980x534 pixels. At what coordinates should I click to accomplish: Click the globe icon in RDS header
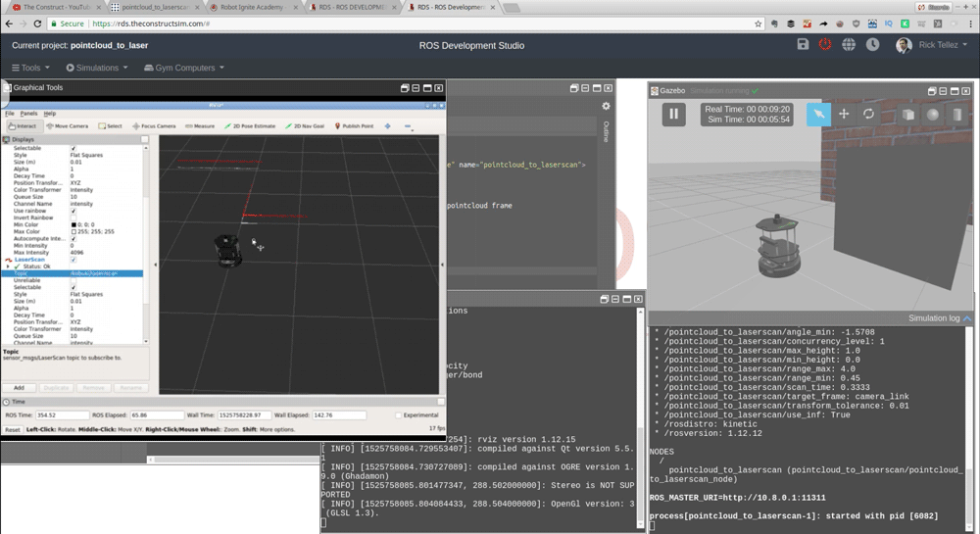[848, 44]
